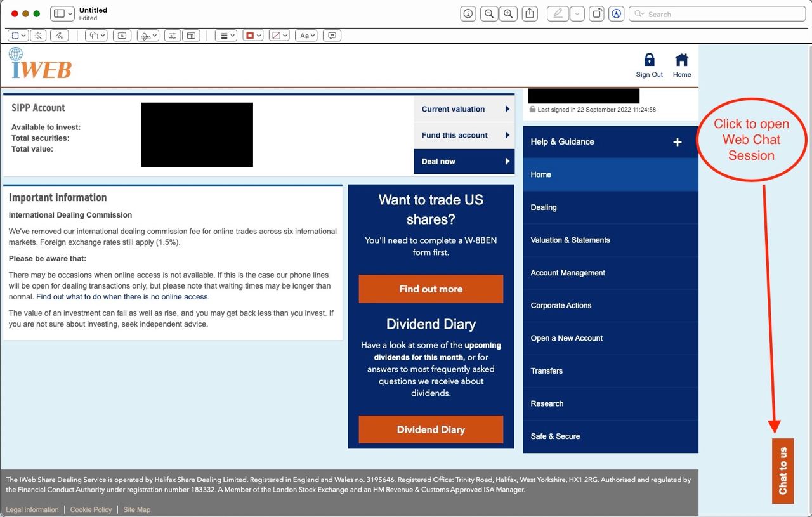The width and height of the screenshot is (812, 517).
Task: Select Research in the side menu
Action: [x=610, y=403]
